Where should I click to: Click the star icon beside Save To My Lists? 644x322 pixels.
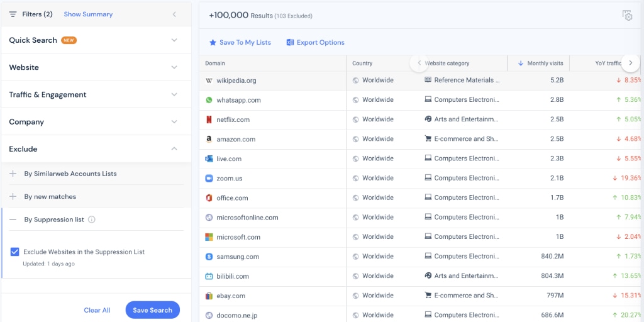click(x=213, y=42)
